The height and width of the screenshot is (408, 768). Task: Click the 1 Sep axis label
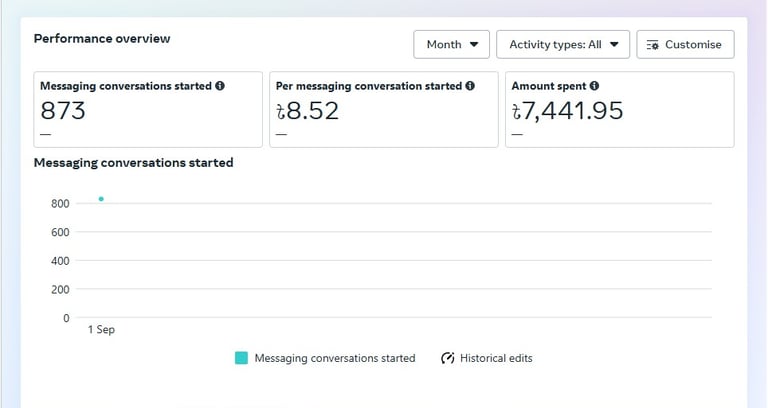[x=101, y=330]
